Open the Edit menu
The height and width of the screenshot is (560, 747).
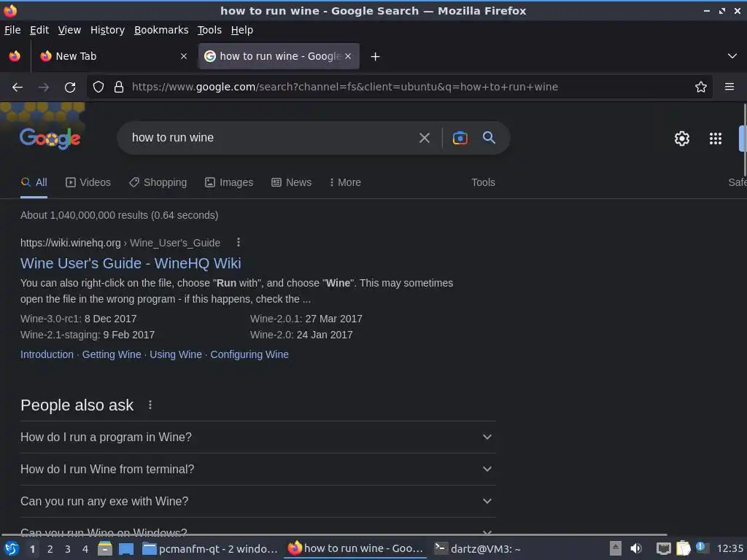39,30
